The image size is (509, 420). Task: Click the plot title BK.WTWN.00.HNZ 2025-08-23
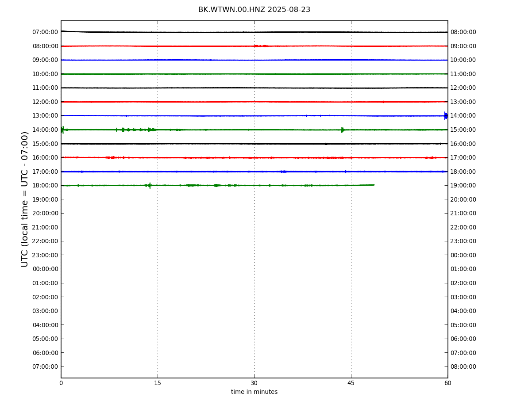pyautogui.click(x=254, y=10)
